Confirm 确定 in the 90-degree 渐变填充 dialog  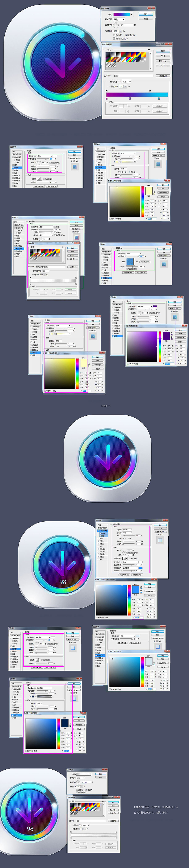(146, 14)
